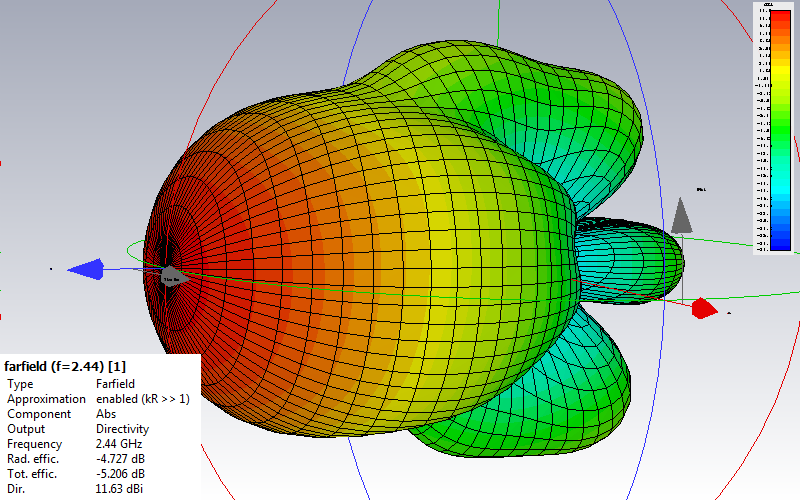Click the total efficiency value -5.206 dB
The width and height of the screenshot is (800, 500).
(123, 474)
